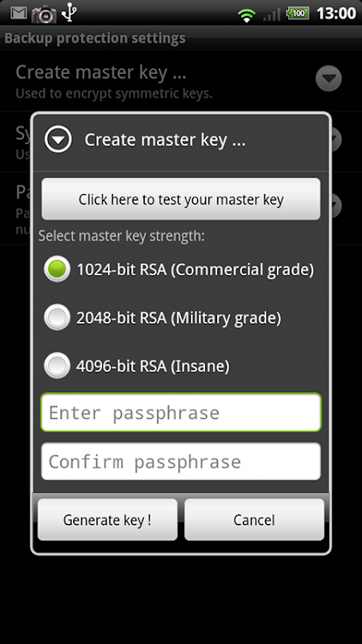Choose 4096-bit RSA Insane strength
The height and width of the screenshot is (644, 362).
pos(137,365)
